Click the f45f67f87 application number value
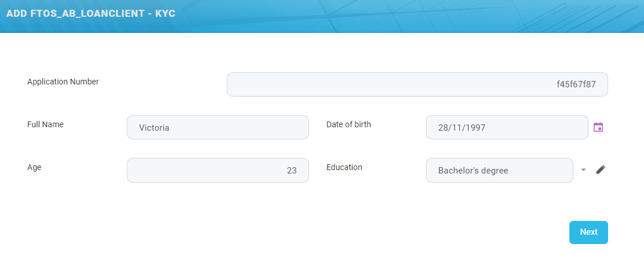 pyautogui.click(x=576, y=84)
